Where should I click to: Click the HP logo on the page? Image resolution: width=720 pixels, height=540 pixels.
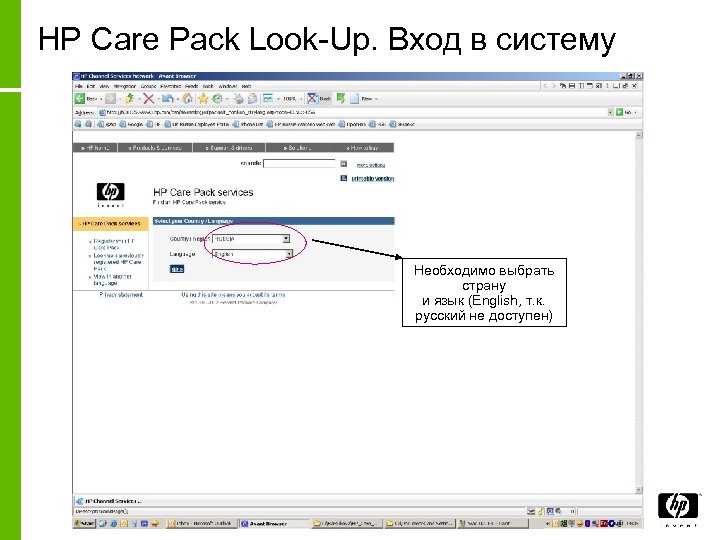[x=110, y=191]
